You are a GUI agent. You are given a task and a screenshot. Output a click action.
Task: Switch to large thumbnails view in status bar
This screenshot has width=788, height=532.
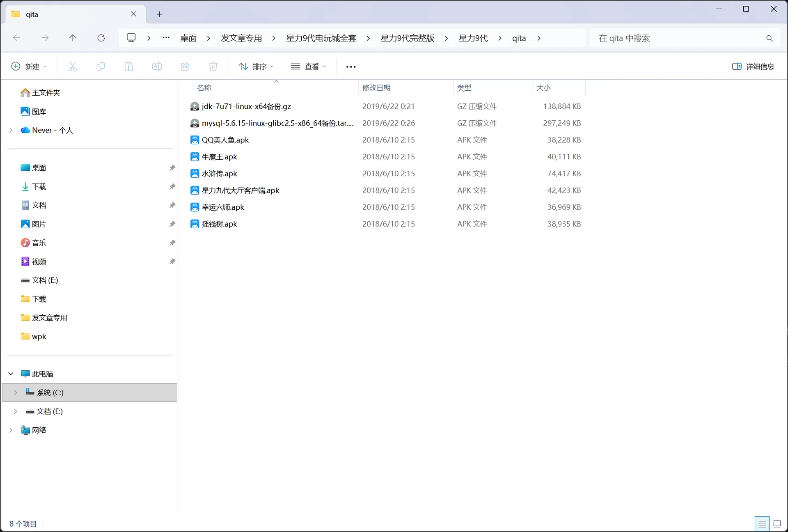(x=777, y=524)
